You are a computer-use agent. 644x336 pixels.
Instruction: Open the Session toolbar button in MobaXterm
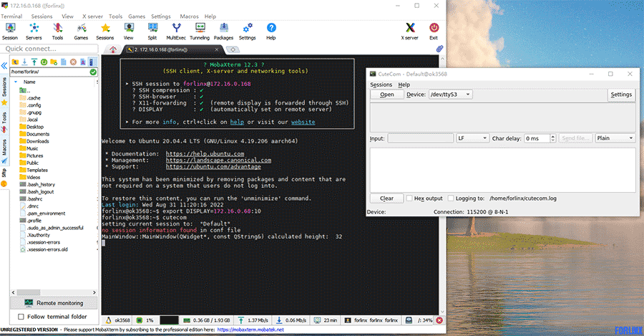pyautogui.click(x=10, y=32)
